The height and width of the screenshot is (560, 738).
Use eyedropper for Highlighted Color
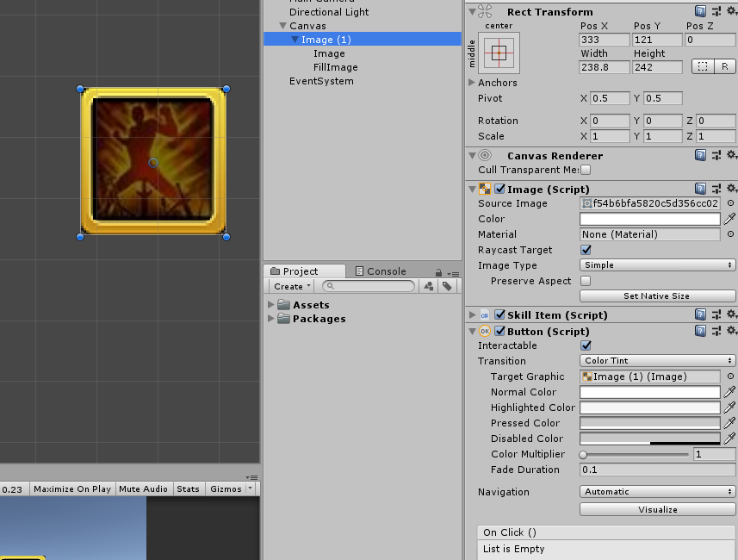pyautogui.click(x=729, y=408)
